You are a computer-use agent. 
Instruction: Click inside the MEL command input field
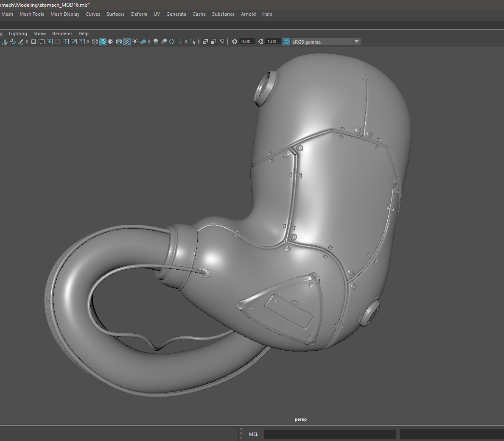click(x=330, y=434)
